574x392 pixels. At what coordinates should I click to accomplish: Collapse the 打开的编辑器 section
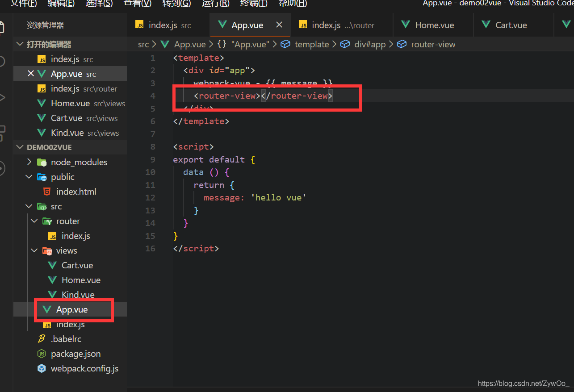(x=19, y=44)
